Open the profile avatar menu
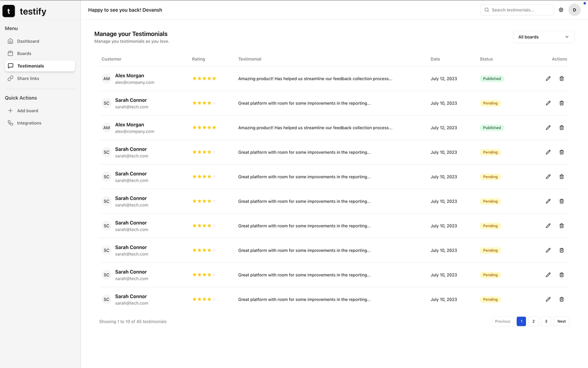Viewport: 588px width, 368px height. [x=574, y=9]
